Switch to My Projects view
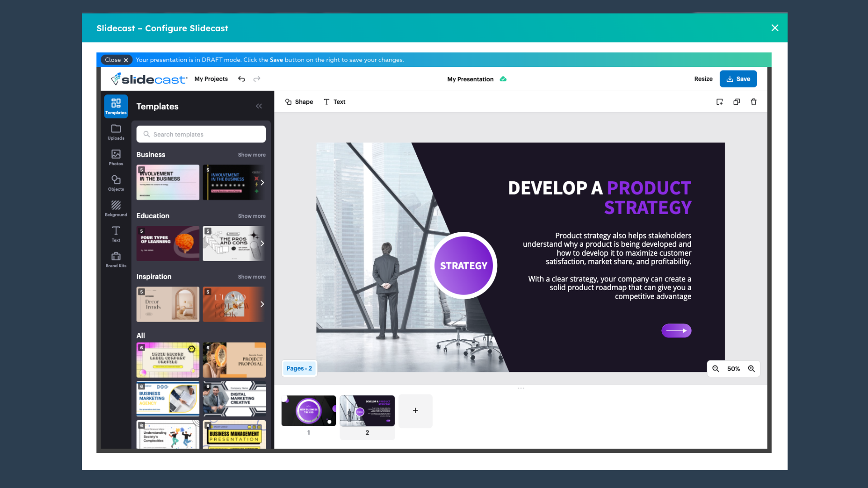This screenshot has width=868, height=488. tap(211, 79)
